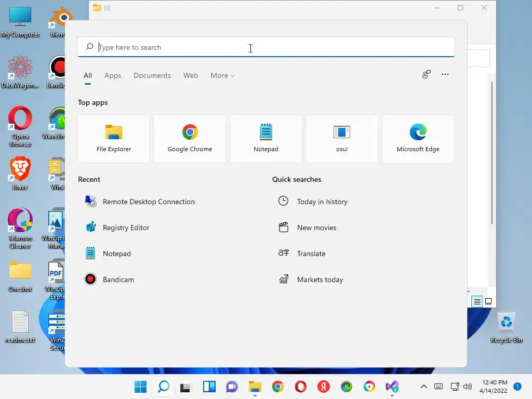The image size is (532, 399).
Task: Open File Explorer from the taskbar
Action: [x=255, y=387]
